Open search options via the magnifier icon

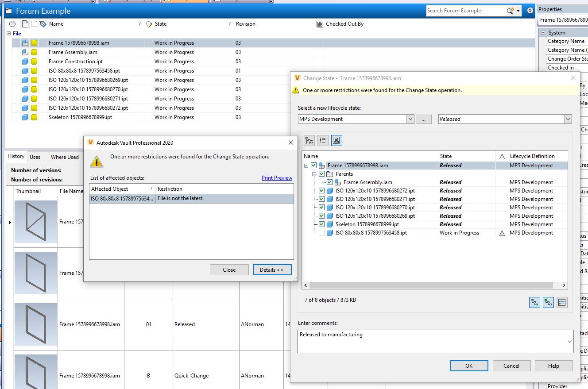click(x=511, y=11)
